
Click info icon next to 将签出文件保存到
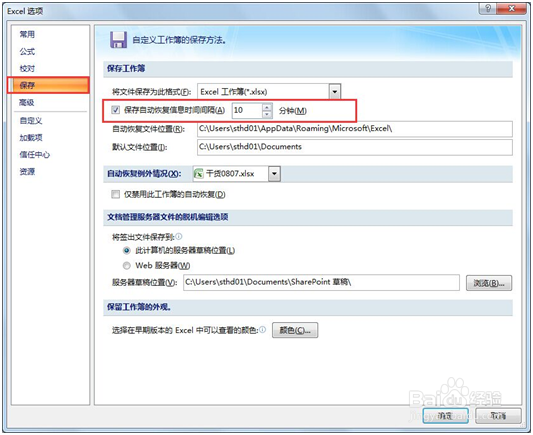click(179, 236)
